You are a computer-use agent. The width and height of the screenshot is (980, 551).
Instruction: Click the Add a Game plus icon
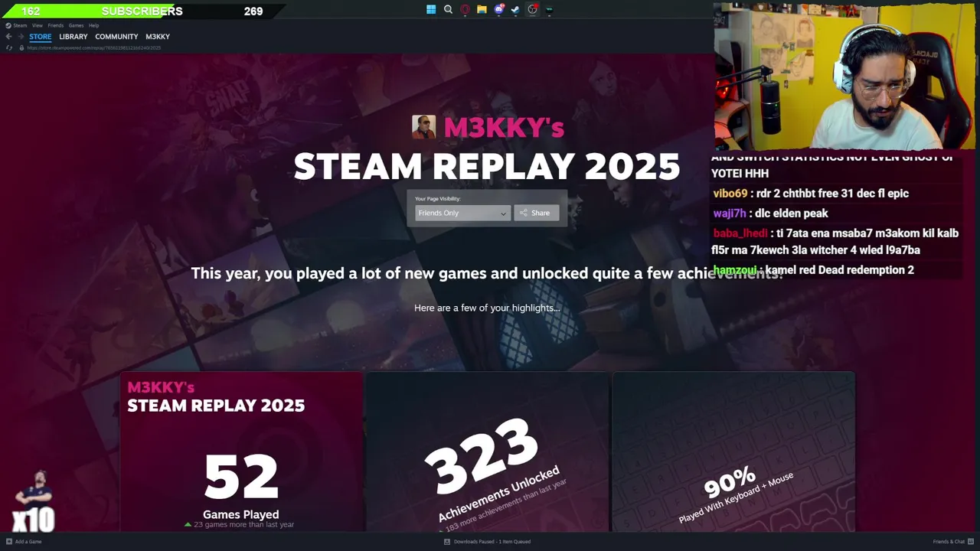[x=9, y=541]
